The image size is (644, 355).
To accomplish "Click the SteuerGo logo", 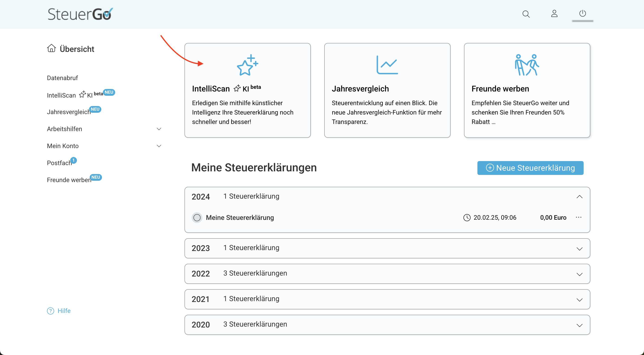I will (80, 14).
